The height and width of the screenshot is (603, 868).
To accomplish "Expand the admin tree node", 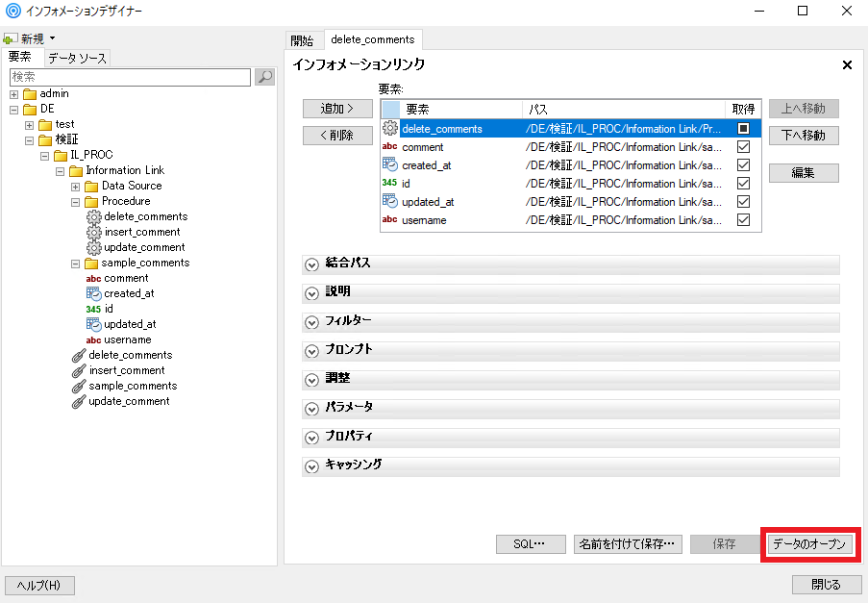I will click(x=13, y=94).
